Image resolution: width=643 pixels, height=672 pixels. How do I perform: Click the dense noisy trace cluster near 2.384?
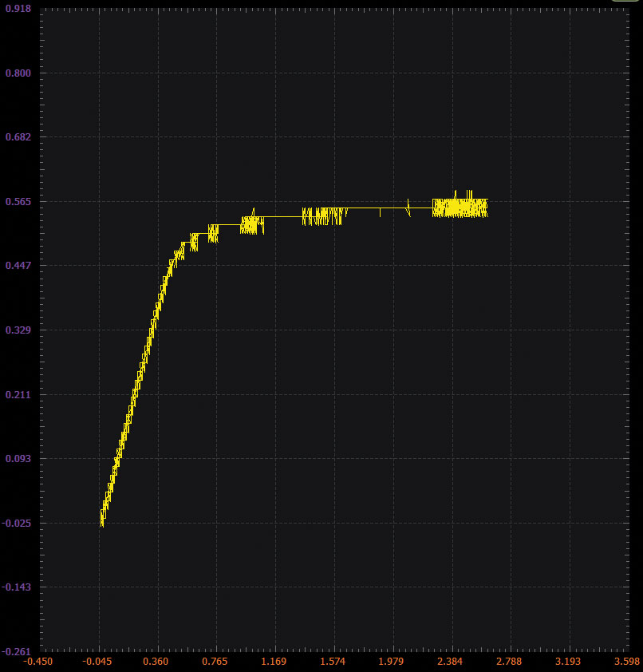coord(460,208)
